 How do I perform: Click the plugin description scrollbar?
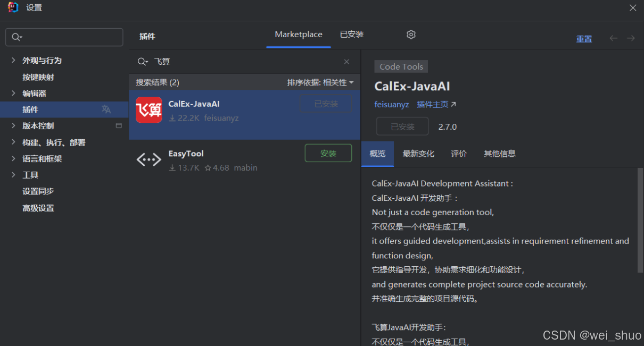[640, 220]
